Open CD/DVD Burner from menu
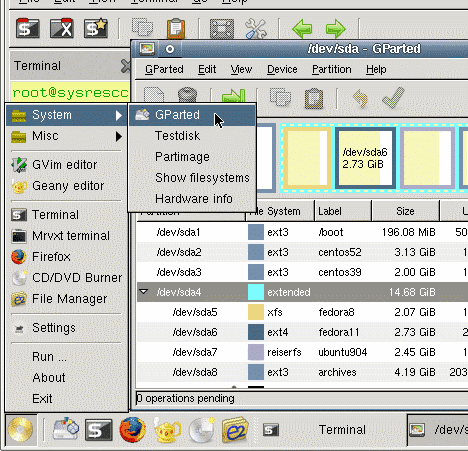This screenshot has width=468, height=451. [x=67, y=278]
